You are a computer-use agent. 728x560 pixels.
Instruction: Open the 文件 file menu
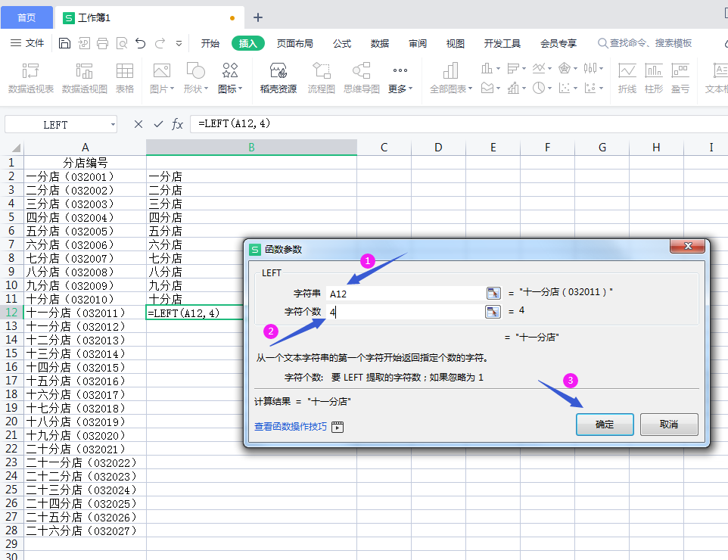[x=27, y=43]
